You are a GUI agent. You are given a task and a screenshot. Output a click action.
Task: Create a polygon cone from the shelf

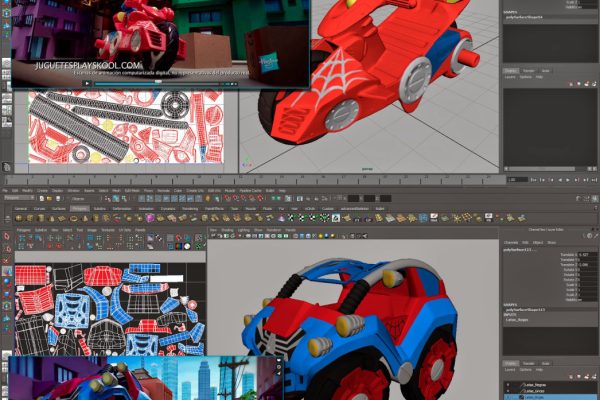(x=51, y=218)
